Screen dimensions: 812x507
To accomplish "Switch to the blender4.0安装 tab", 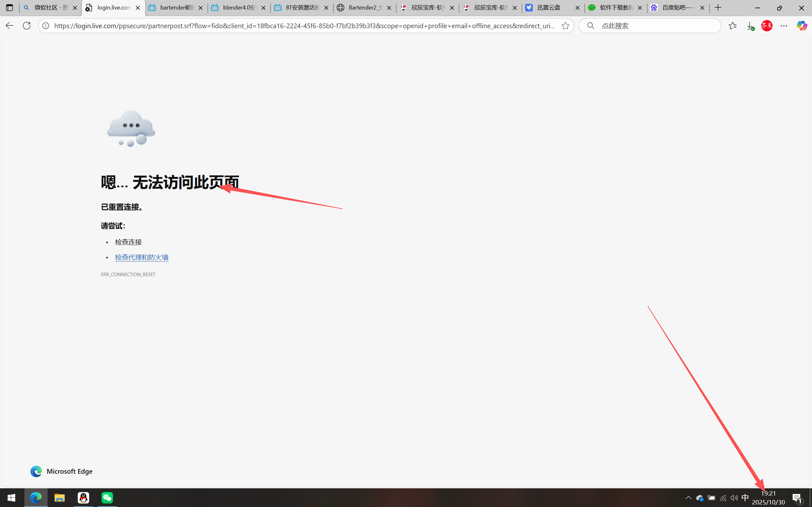I will (239, 8).
